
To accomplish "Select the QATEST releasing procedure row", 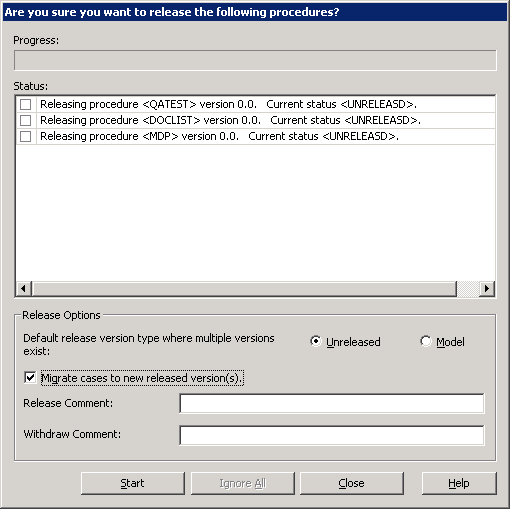I will pyautogui.click(x=255, y=104).
